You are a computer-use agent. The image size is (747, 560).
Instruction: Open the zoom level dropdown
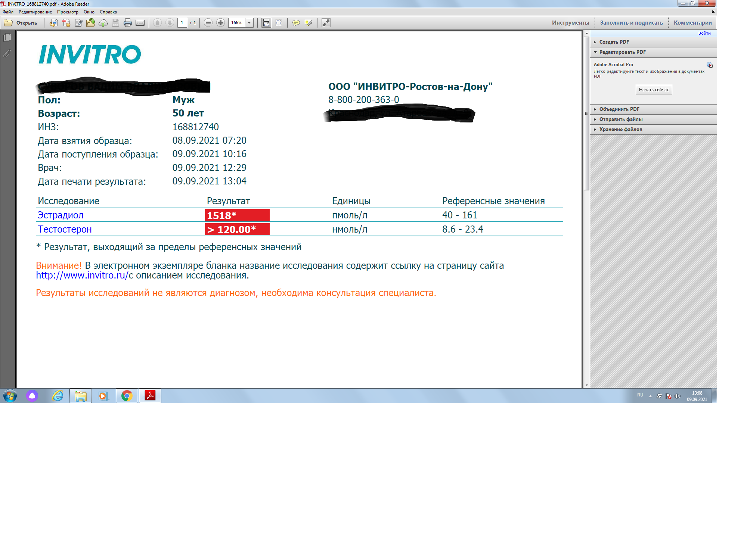pos(249,23)
